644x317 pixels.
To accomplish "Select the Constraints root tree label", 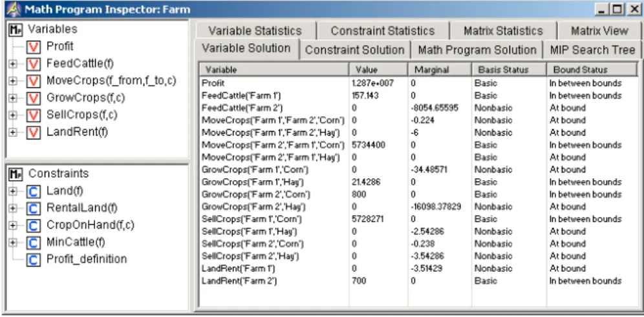I will (x=58, y=174).
